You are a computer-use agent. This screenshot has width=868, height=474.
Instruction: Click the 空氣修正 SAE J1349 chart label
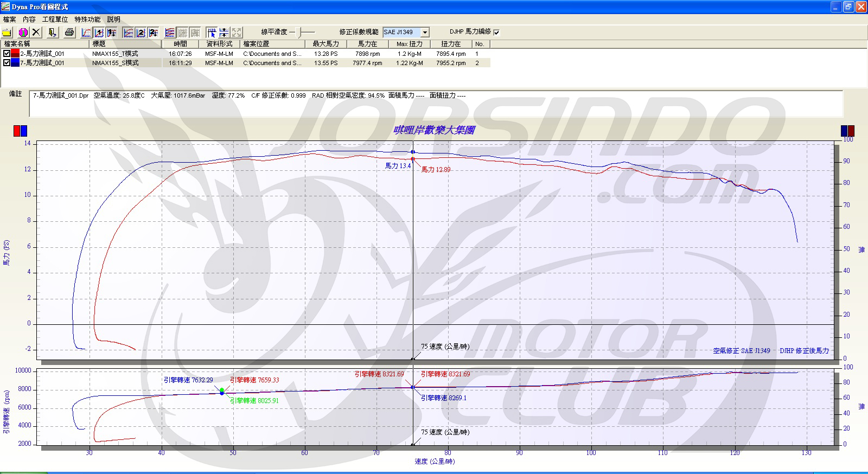742,351
